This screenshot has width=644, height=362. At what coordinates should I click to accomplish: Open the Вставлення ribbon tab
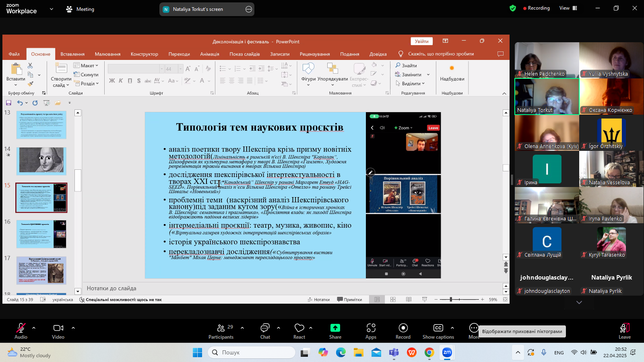pyautogui.click(x=72, y=54)
